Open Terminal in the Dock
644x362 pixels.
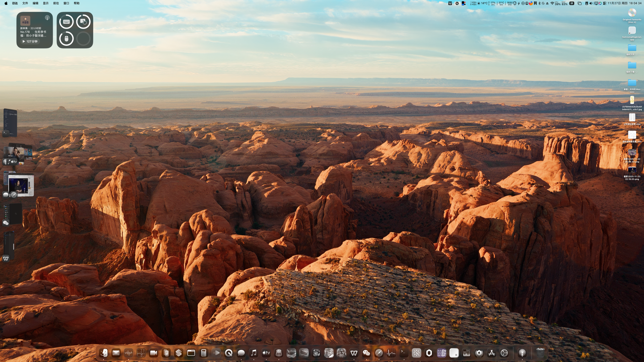(404, 353)
